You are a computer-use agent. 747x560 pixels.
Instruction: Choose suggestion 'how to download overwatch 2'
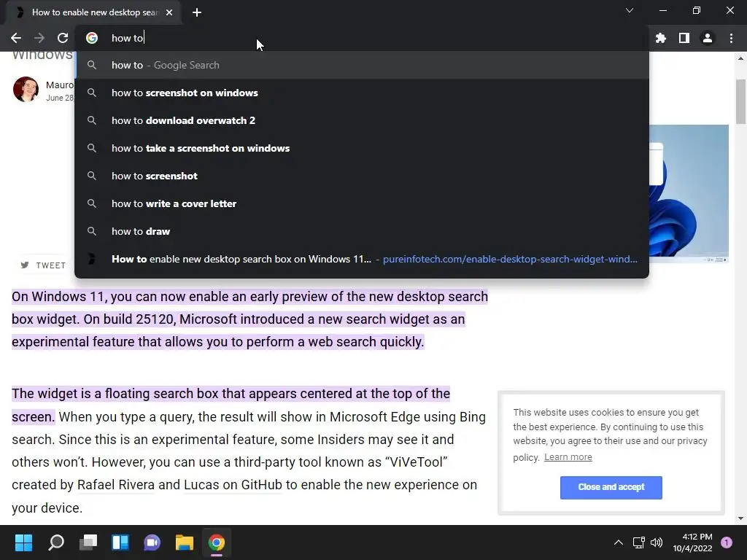[362, 120]
